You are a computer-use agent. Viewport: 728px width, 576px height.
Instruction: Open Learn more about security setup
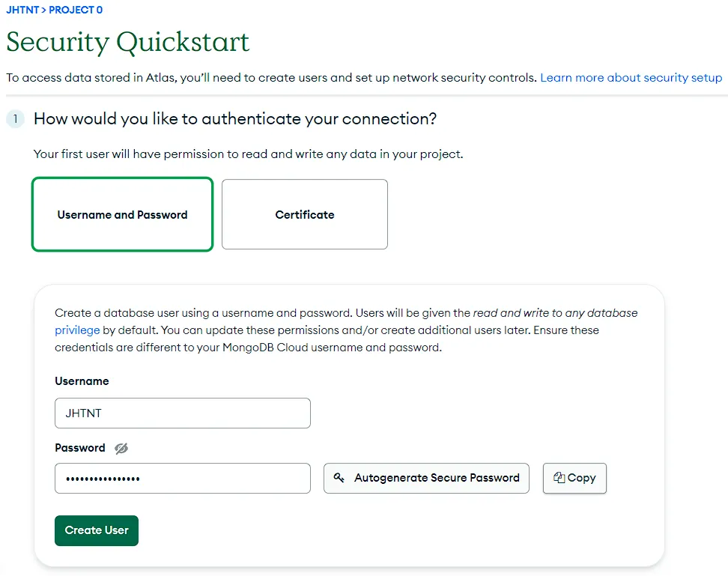pyautogui.click(x=631, y=78)
